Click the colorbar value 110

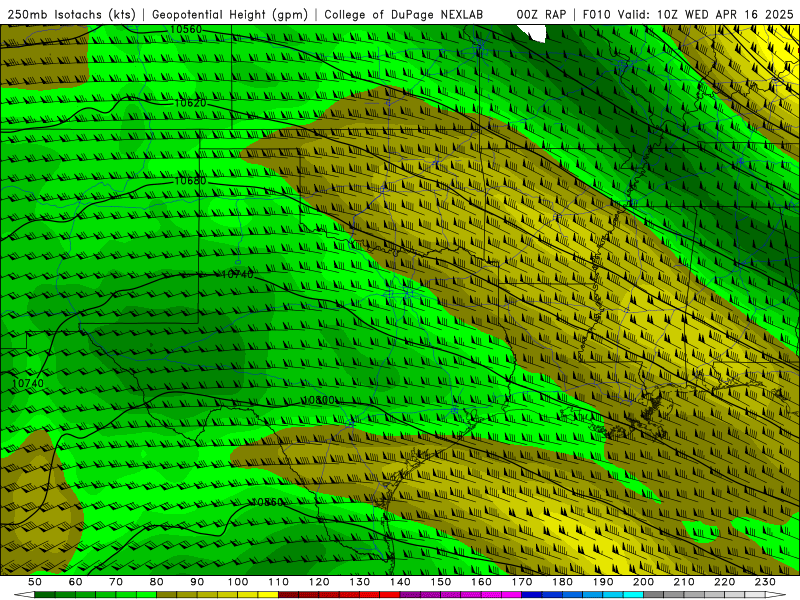tap(278, 582)
